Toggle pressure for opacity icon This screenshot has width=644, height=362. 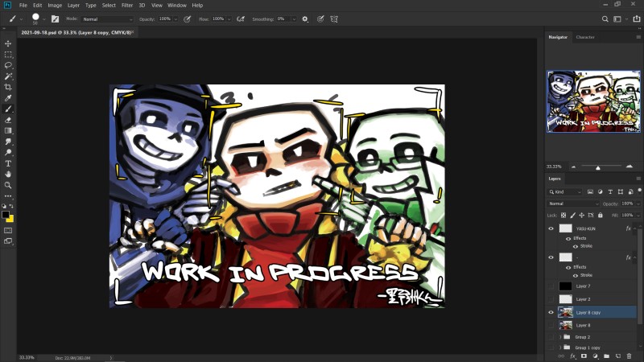(x=188, y=19)
